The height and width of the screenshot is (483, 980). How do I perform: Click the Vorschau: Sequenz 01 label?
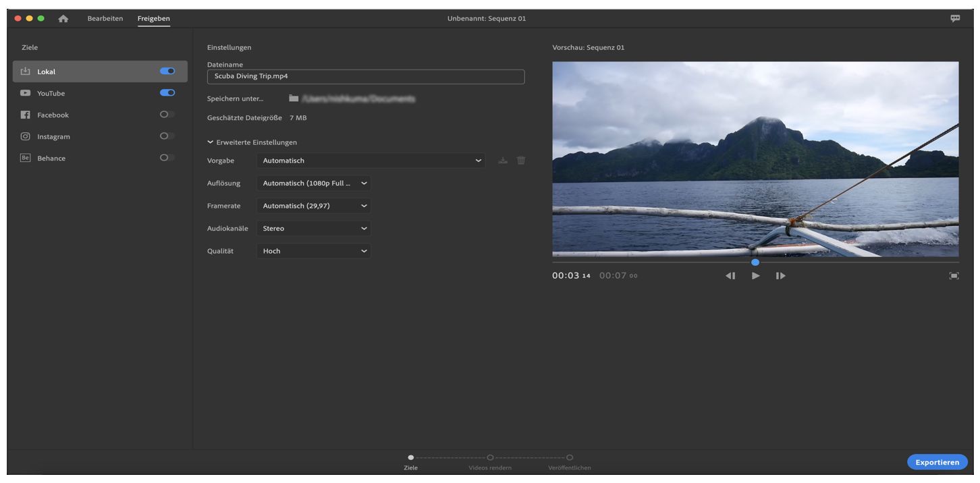tap(588, 47)
